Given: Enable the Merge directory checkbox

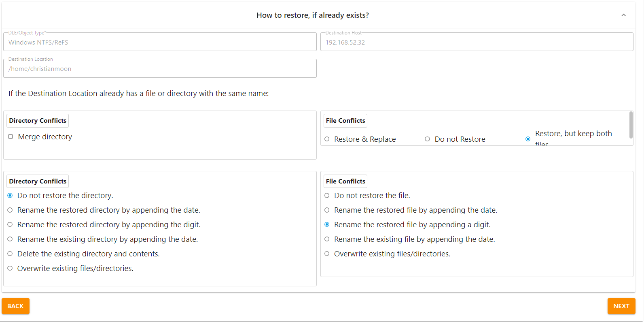Looking at the screenshot, I should pyautogui.click(x=11, y=137).
